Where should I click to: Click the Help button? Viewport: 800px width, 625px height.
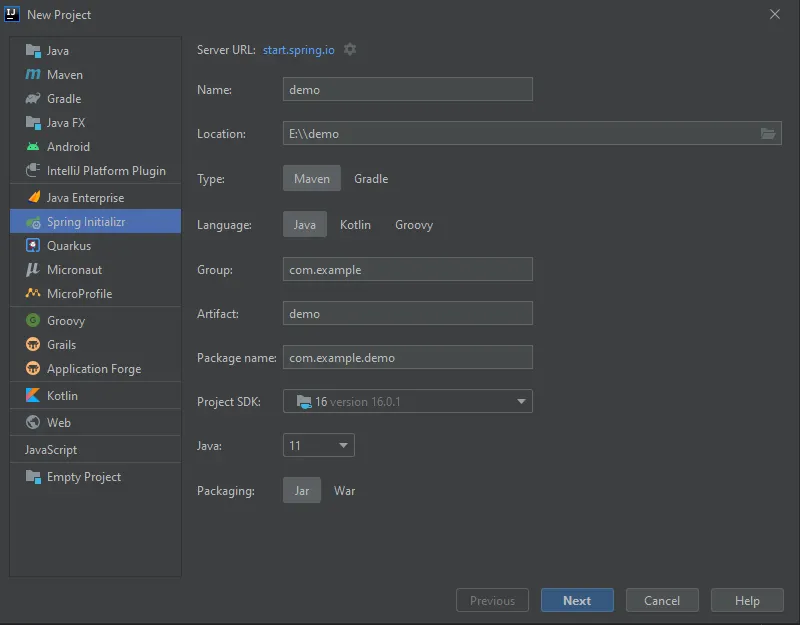click(747, 600)
